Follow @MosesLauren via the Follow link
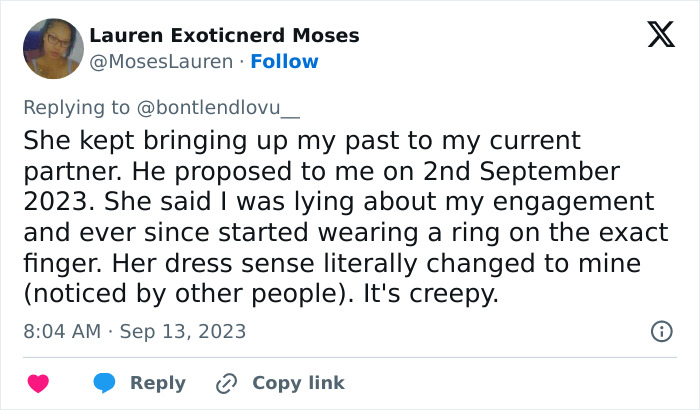The image size is (700, 410). [284, 61]
